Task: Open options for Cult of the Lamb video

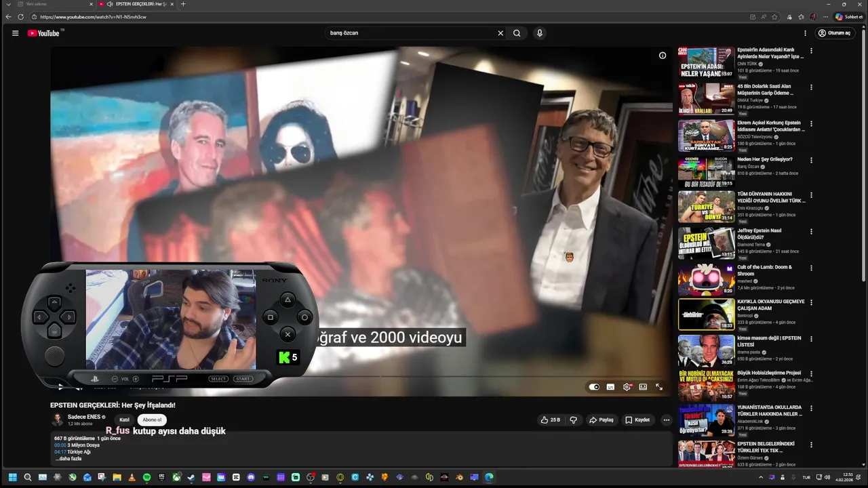Action: (x=811, y=268)
